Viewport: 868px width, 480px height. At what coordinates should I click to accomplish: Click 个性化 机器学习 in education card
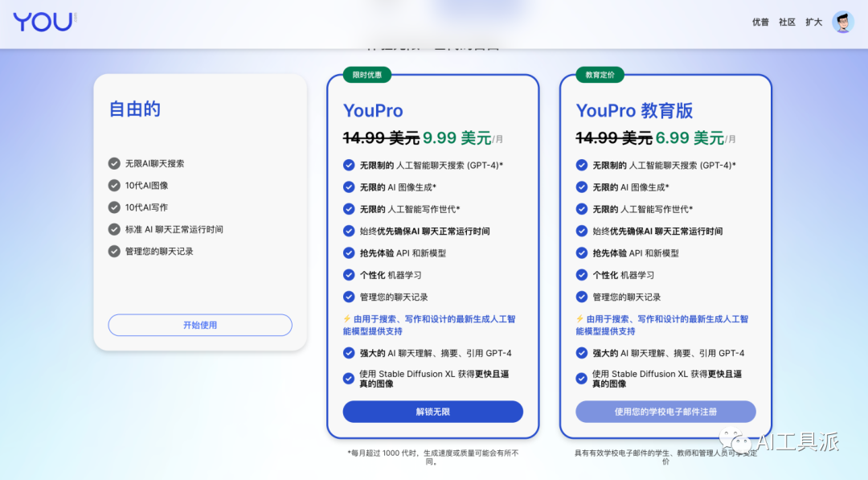pyautogui.click(x=624, y=275)
